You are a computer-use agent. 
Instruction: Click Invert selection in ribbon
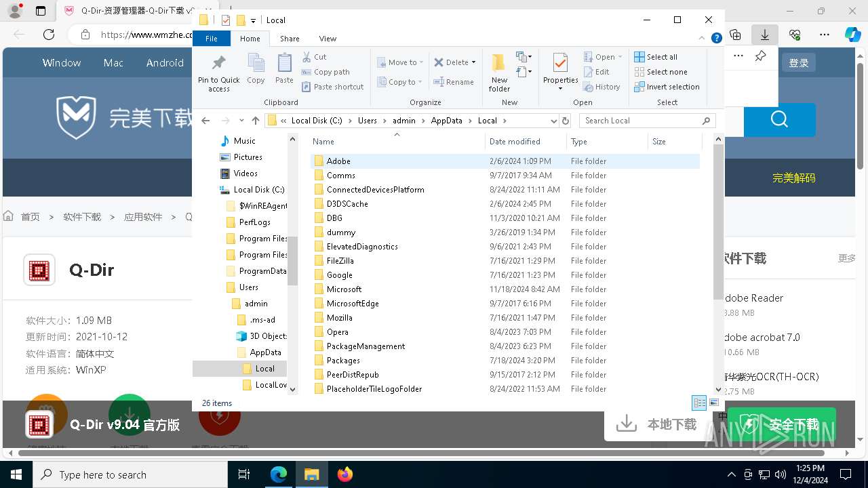(667, 87)
